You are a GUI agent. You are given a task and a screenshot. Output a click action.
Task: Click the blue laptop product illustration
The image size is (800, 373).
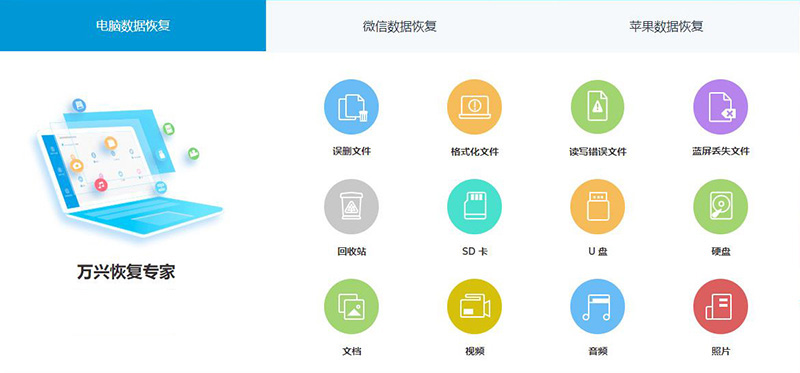click(x=129, y=168)
